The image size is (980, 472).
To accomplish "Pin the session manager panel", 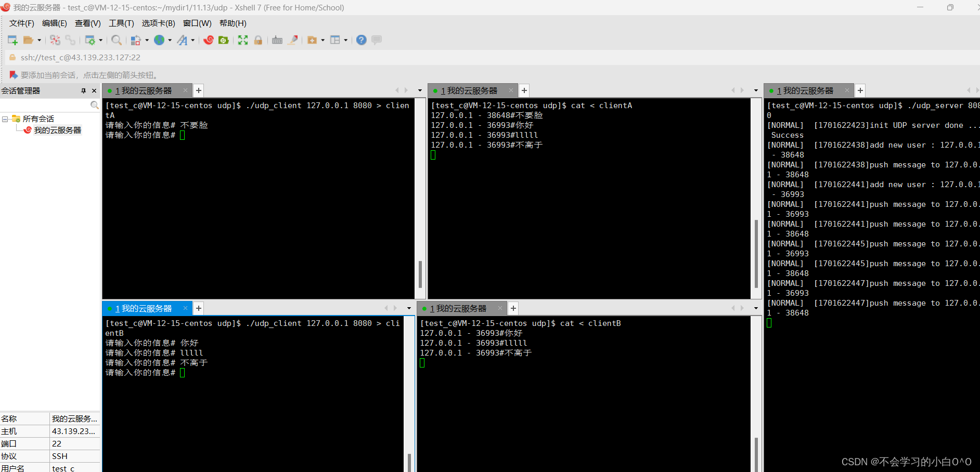I will click(x=83, y=90).
